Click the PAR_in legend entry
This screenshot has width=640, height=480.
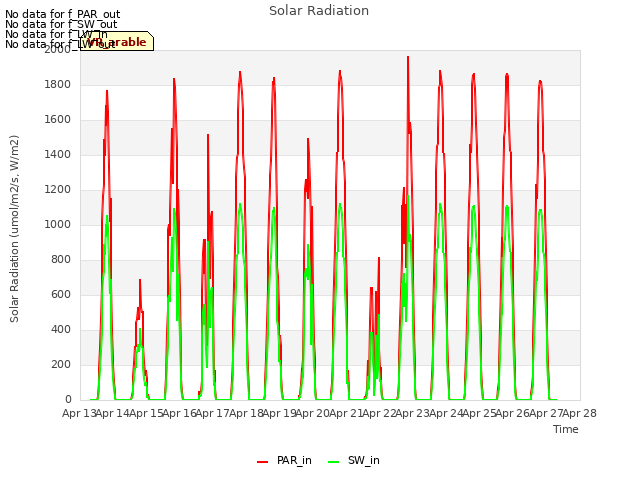(284, 460)
